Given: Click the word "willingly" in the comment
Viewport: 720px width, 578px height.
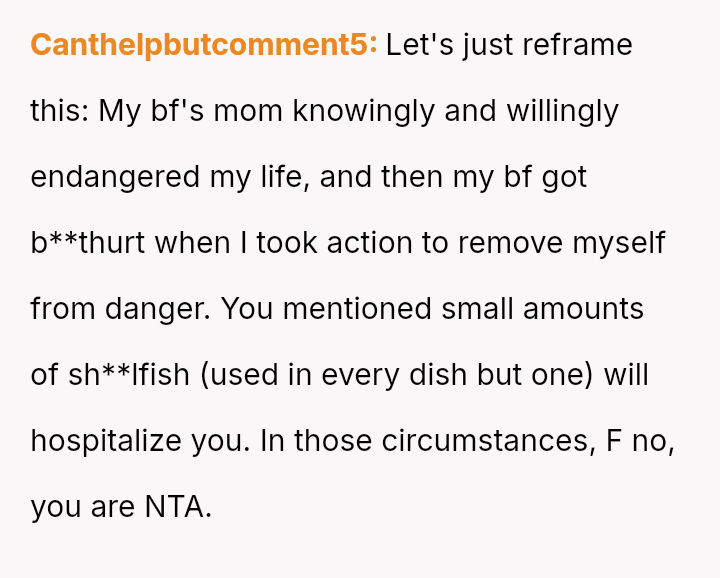Looking at the screenshot, I should click(x=562, y=111).
